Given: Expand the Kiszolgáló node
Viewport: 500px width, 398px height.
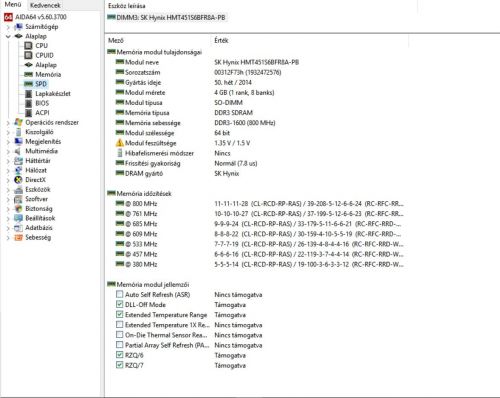Looking at the screenshot, I should click(x=8, y=132).
